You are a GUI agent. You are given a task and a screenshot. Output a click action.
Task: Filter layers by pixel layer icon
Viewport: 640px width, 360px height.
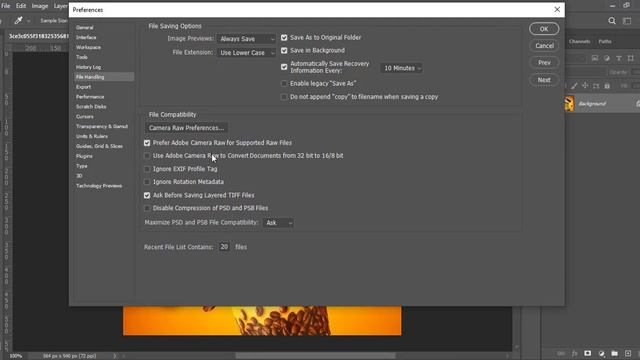[595, 58]
